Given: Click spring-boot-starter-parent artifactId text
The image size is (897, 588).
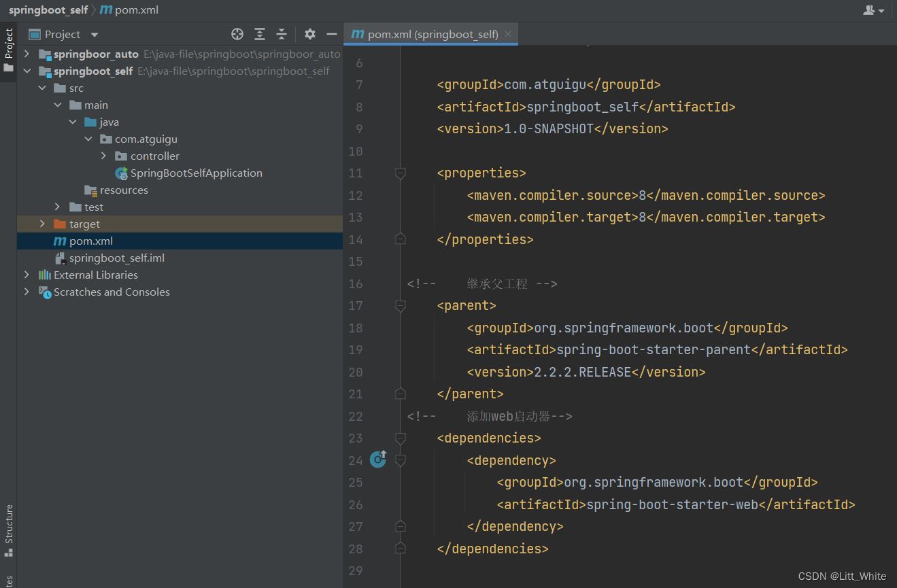Looking at the screenshot, I should [x=654, y=349].
